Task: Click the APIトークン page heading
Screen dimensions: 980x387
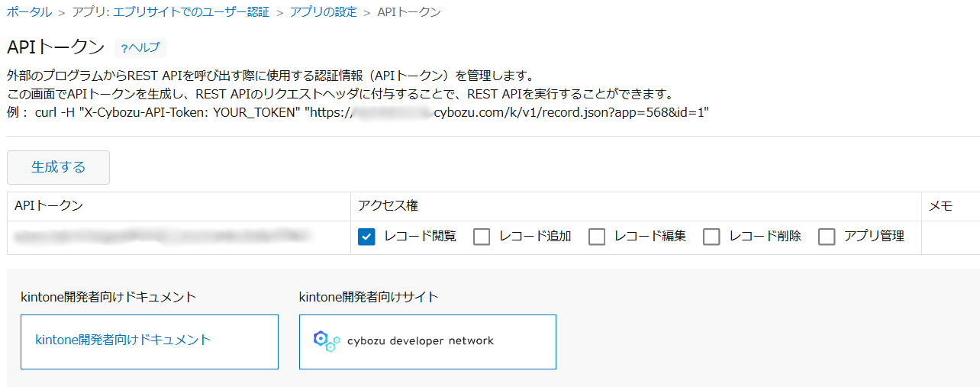Action: pyautogui.click(x=56, y=47)
